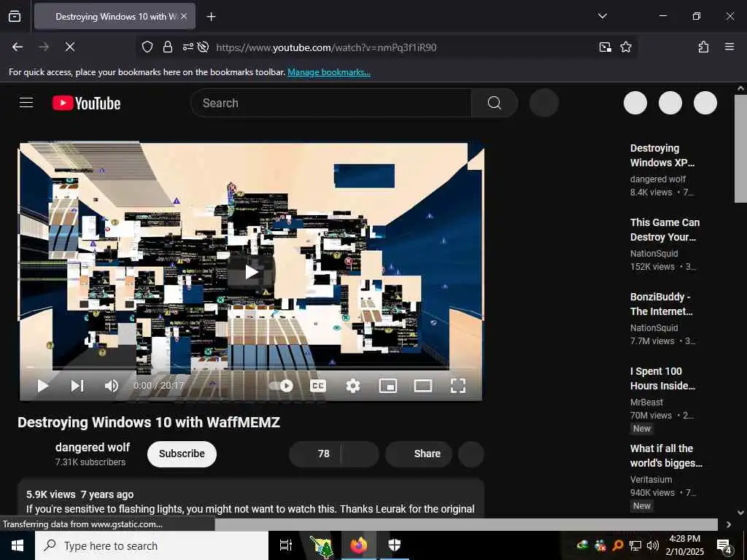
Task: Open picture-in-picture from the address bar
Action: point(605,47)
